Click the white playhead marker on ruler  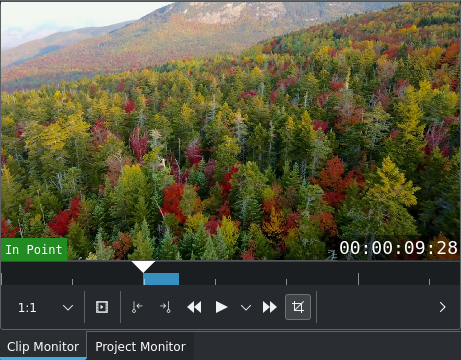point(143,267)
